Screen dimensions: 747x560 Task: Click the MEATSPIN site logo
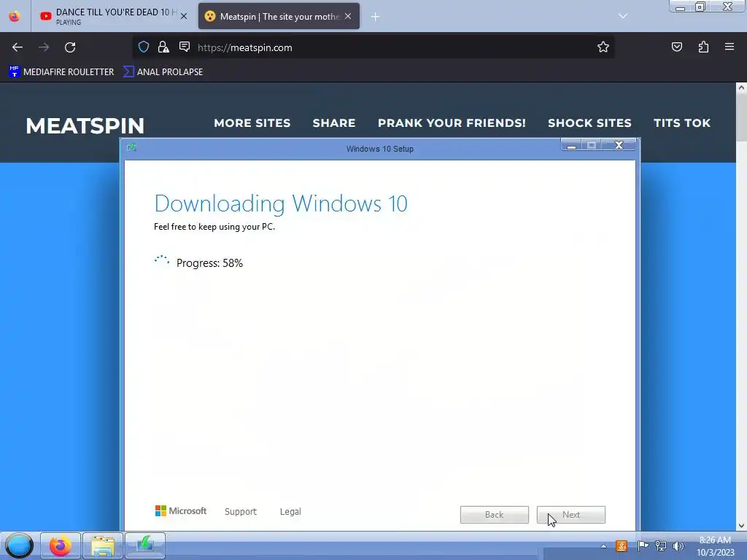[85, 125]
